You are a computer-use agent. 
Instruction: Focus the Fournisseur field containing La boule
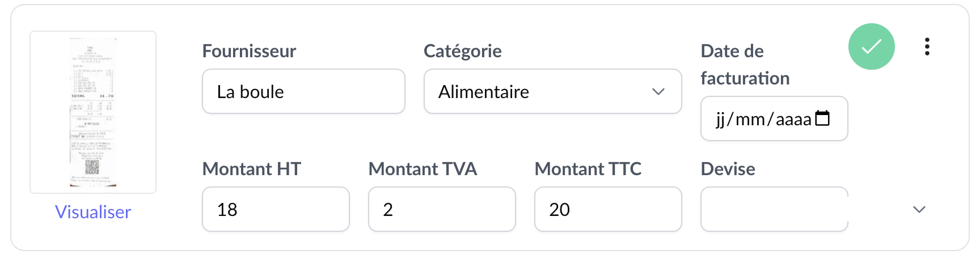click(x=303, y=92)
